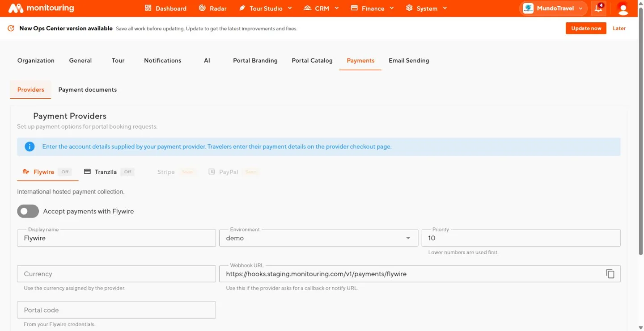This screenshot has height=331, width=644.
Task: Click the Portal code field
Action: click(116, 310)
